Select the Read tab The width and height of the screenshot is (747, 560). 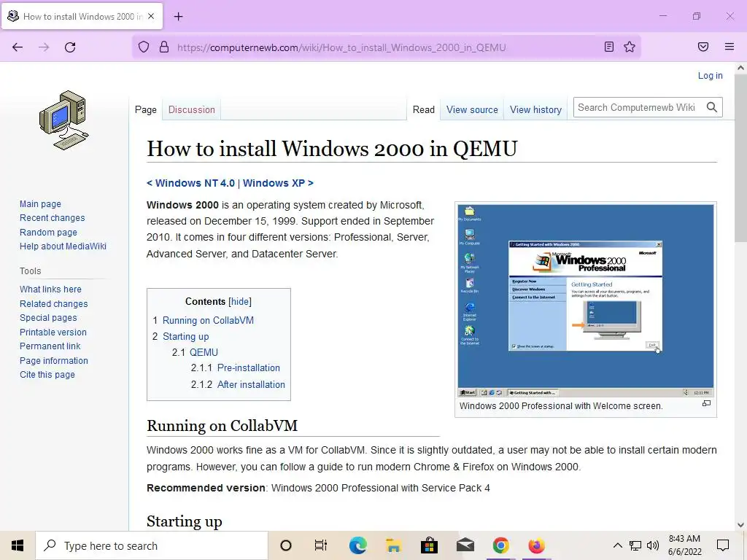tap(424, 109)
